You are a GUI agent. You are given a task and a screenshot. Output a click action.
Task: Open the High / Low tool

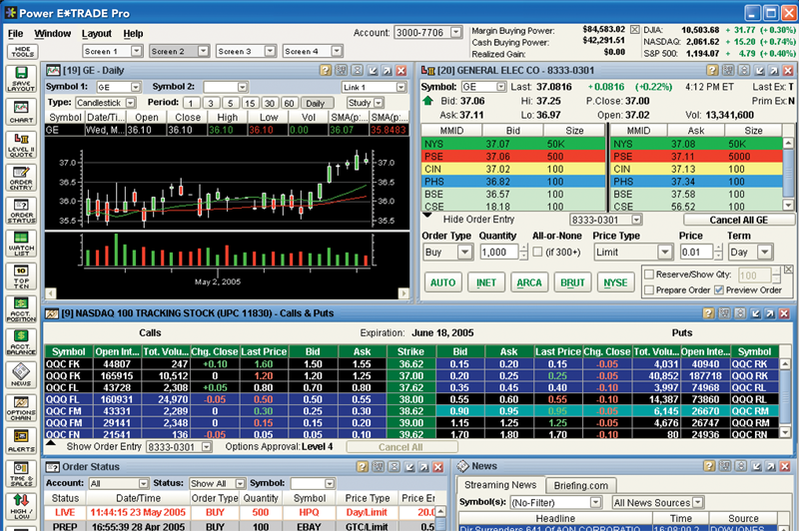point(21,506)
